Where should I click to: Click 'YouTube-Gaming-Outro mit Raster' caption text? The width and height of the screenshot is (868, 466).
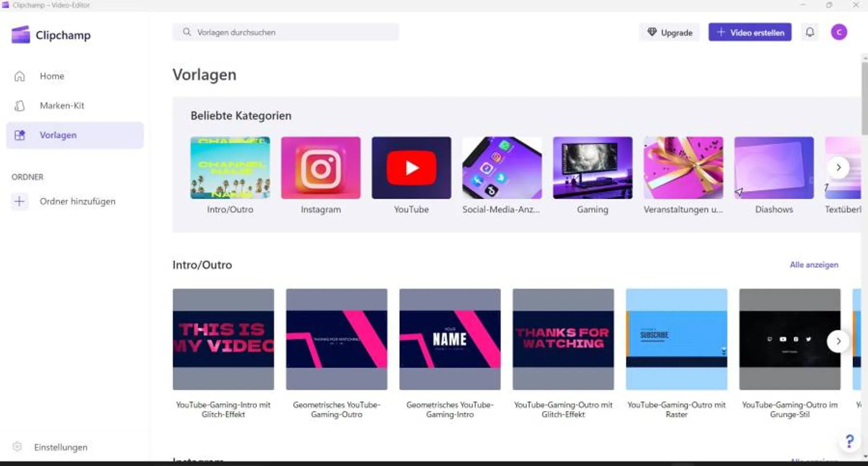[x=677, y=410]
